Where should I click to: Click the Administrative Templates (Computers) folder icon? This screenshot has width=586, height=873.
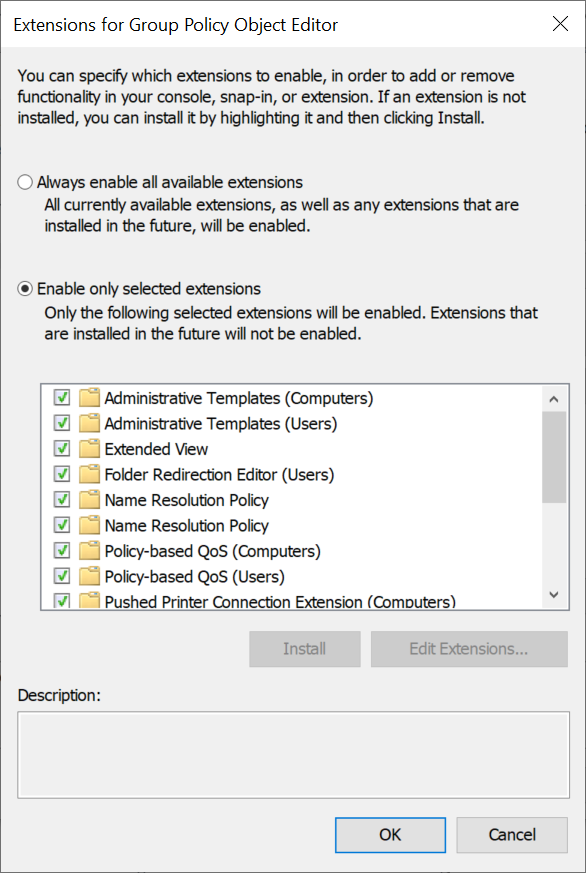click(x=89, y=398)
